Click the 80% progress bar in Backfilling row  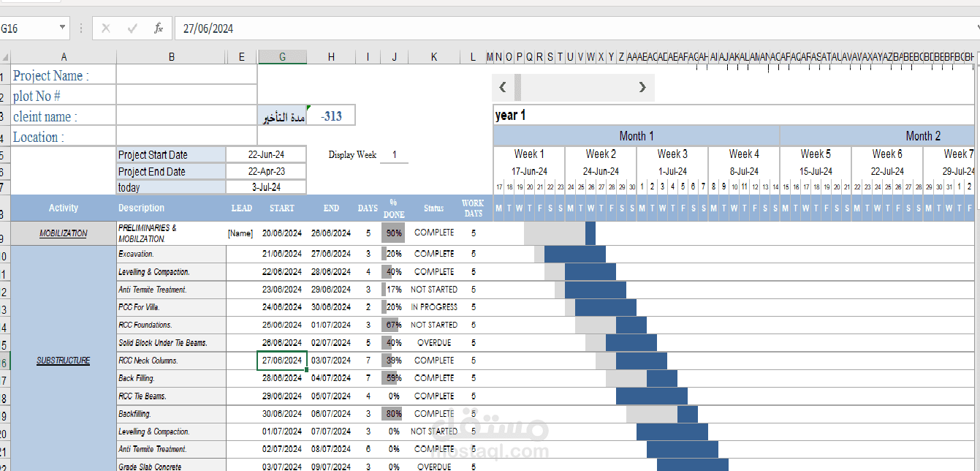click(392, 413)
